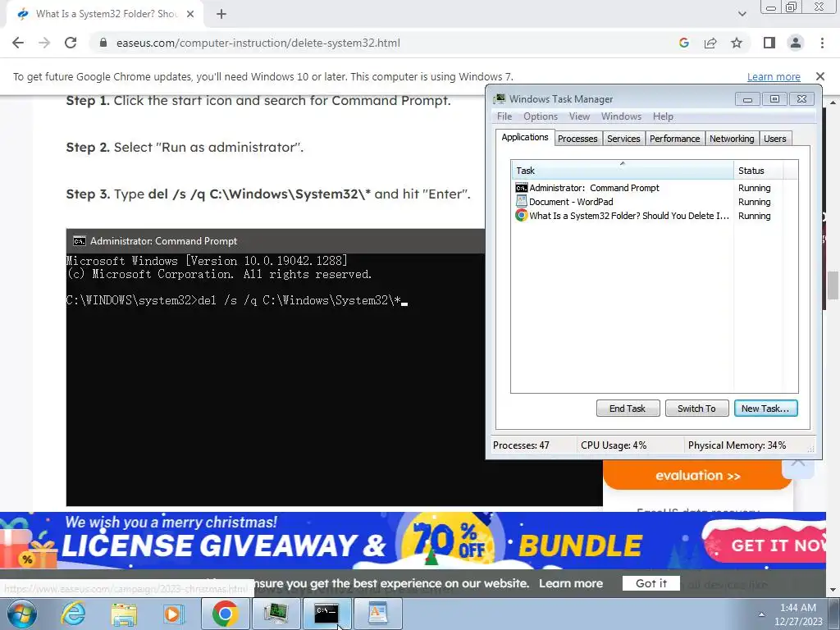
Task: Click the Chrome forward arrow
Action: pyautogui.click(x=44, y=43)
